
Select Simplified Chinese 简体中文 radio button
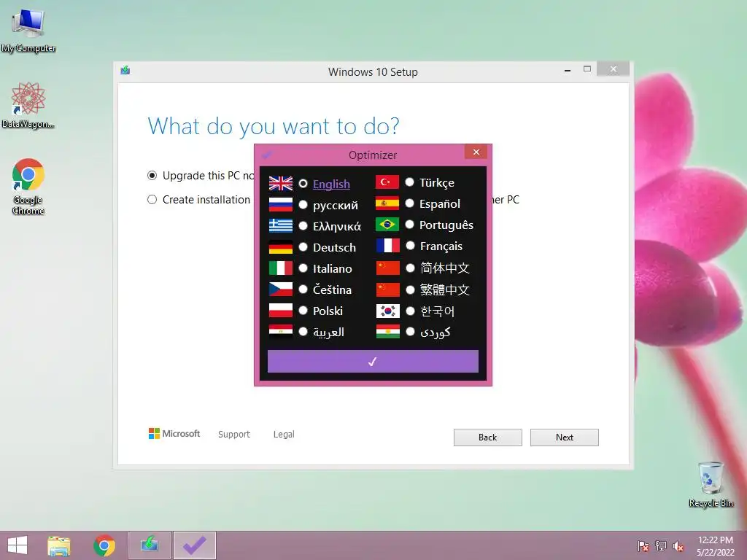coord(410,268)
